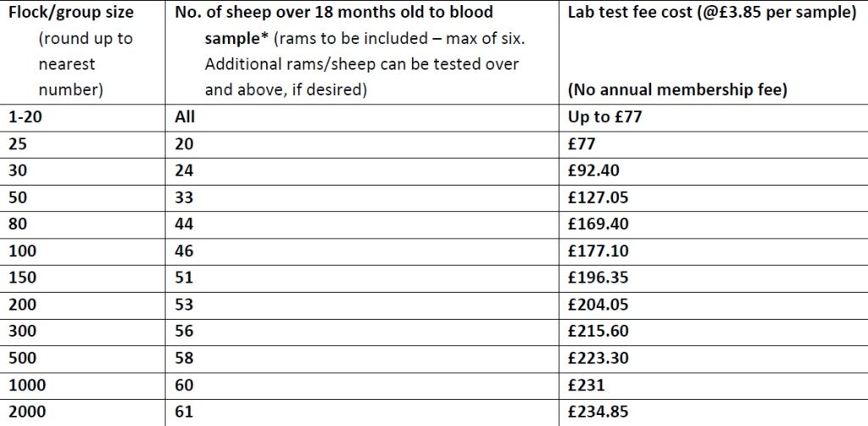Image resolution: width=868 pixels, height=426 pixels.
Task: Click the 'Lab test fee cost' header
Action: point(709,13)
